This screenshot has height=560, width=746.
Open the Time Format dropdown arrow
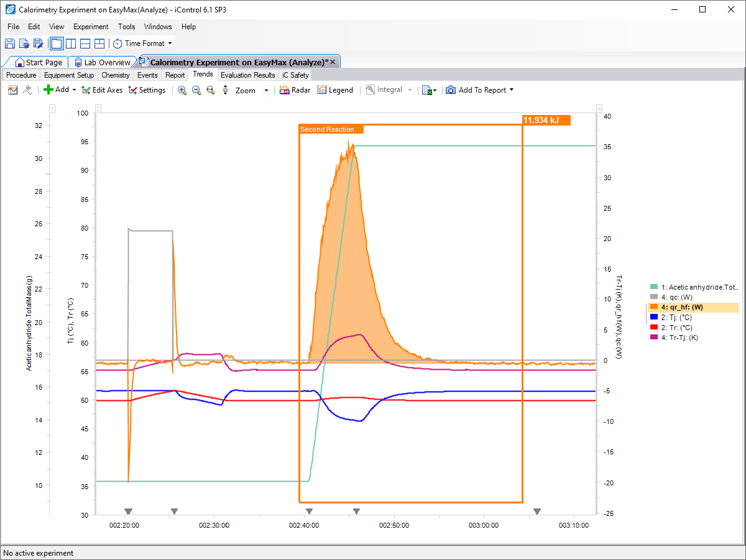pyautogui.click(x=170, y=44)
